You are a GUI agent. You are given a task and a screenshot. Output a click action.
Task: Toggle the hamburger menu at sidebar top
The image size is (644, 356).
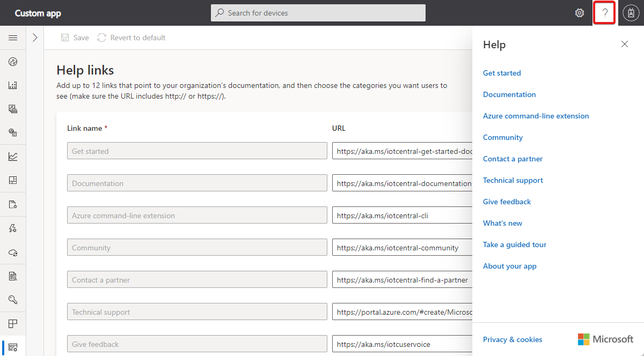13,38
